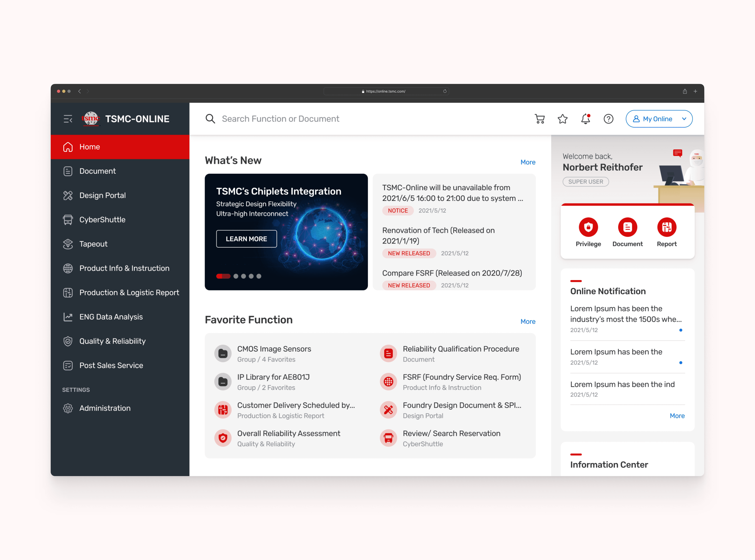Select the last carousel dot indicator
This screenshot has height=560, width=755.
(259, 276)
